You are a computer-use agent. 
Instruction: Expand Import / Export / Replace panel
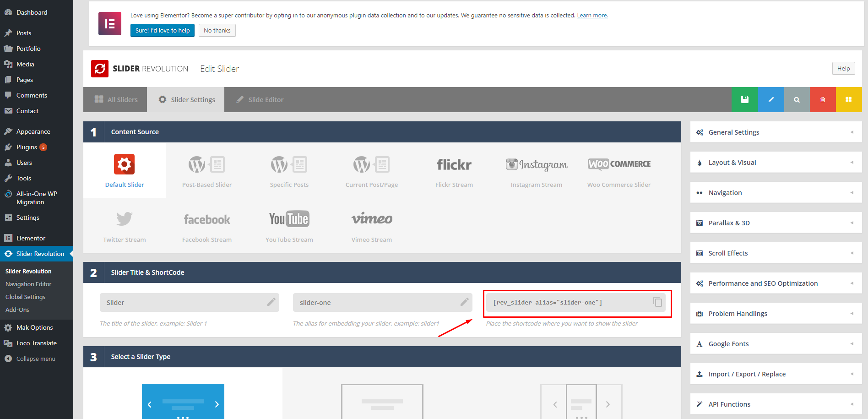pos(776,374)
